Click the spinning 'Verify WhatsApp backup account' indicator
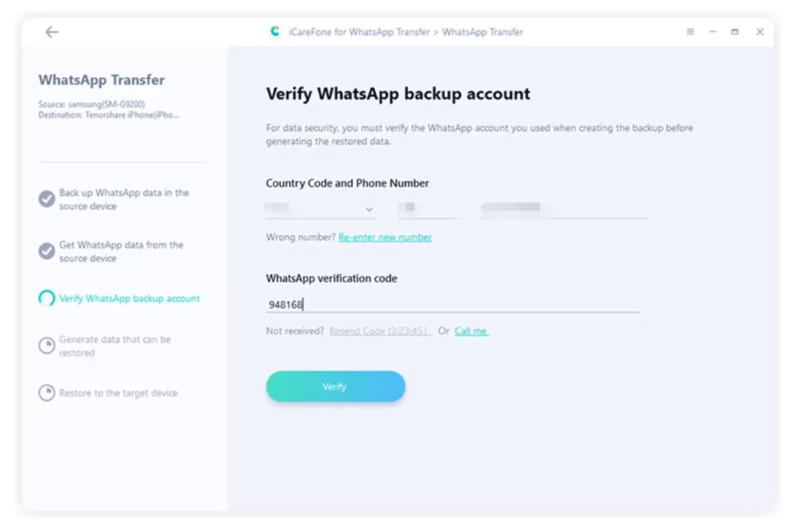Image resolution: width=802 pixels, height=532 pixels. pos(47,298)
